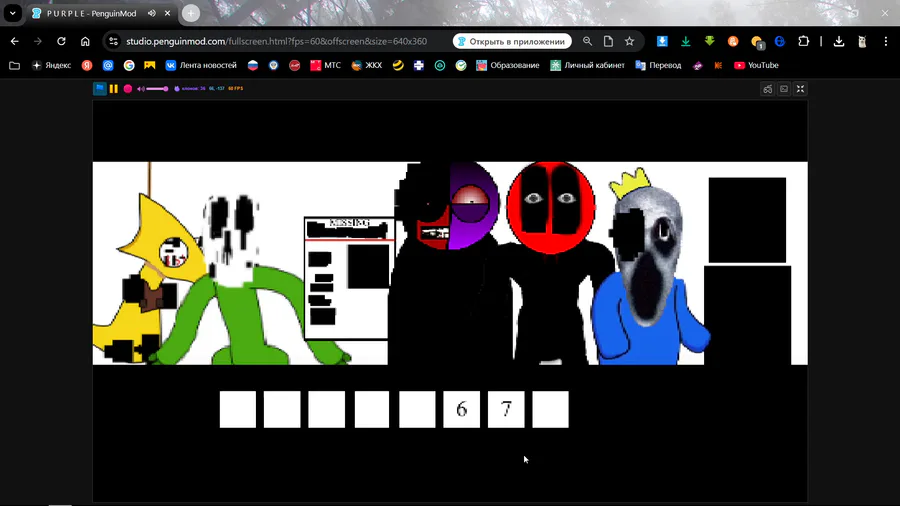Close the PURPLE - PenguinMod tab
This screenshot has width=900, height=506.
pyautogui.click(x=168, y=13)
